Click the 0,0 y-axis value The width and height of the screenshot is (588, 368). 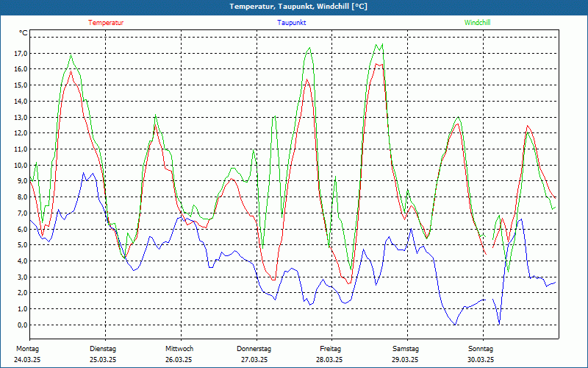pyautogui.click(x=22, y=325)
